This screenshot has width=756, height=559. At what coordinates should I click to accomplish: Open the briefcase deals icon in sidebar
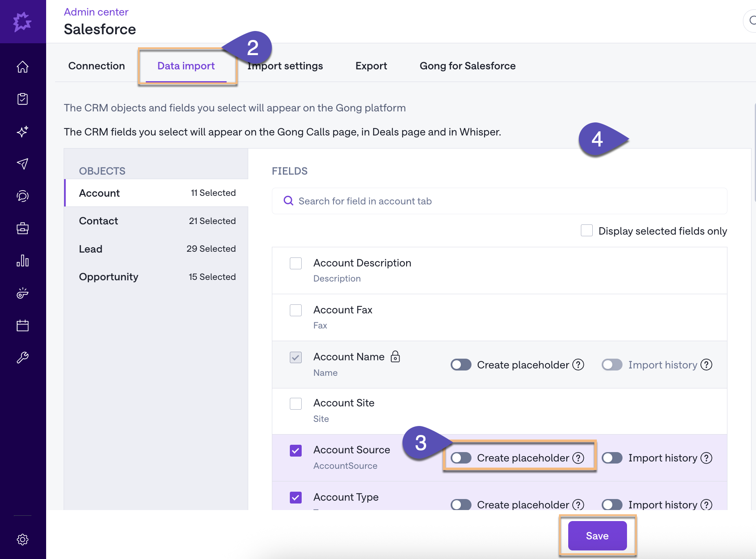22,228
